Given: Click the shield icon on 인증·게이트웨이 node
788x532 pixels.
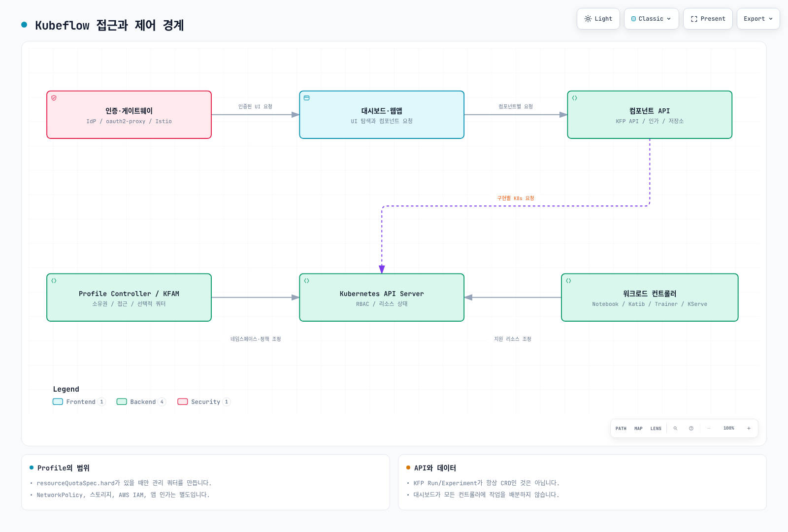Looking at the screenshot, I should tap(54, 98).
